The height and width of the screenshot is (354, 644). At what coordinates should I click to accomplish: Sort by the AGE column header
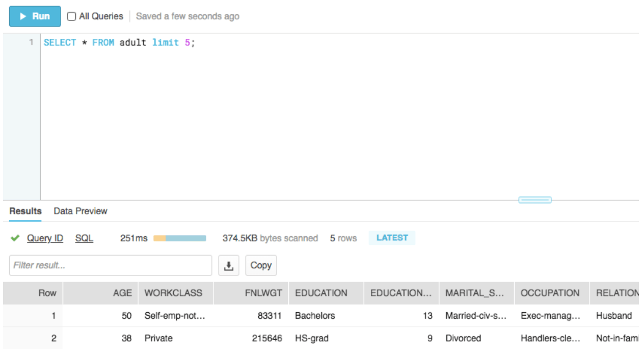coord(101,293)
